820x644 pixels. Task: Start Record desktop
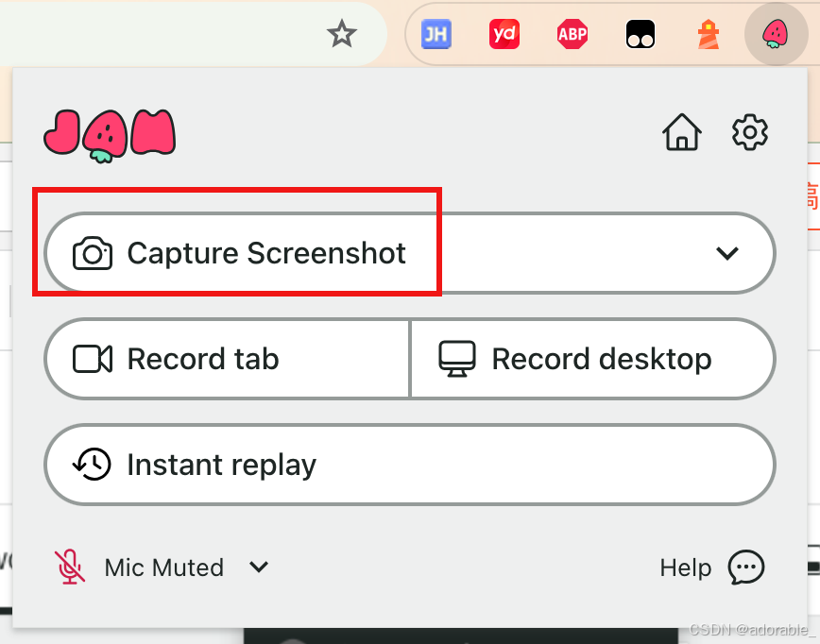point(593,359)
